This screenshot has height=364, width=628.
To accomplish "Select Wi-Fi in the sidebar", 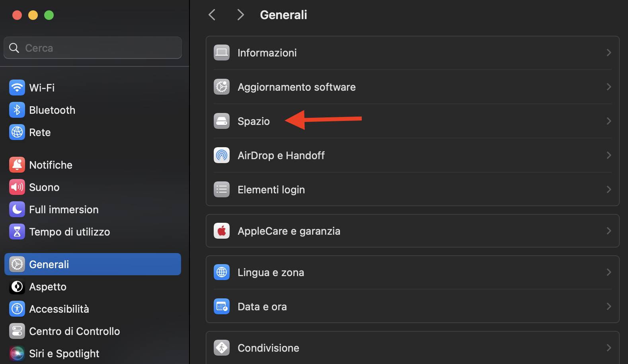I will [x=93, y=88].
